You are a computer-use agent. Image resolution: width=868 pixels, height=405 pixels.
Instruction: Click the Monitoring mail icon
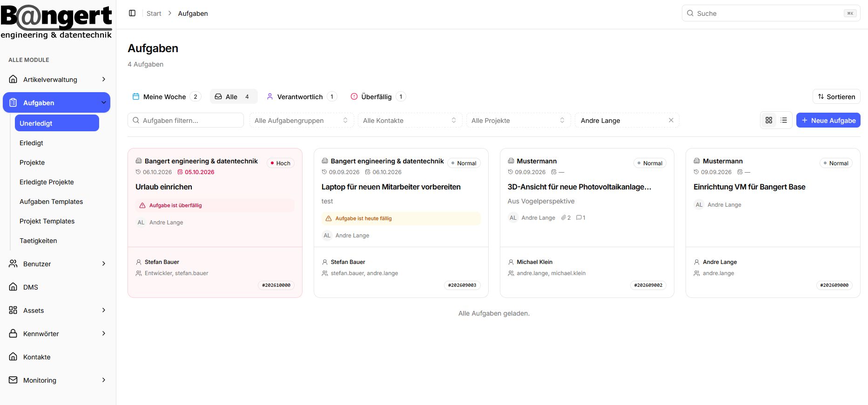tap(13, 380)
